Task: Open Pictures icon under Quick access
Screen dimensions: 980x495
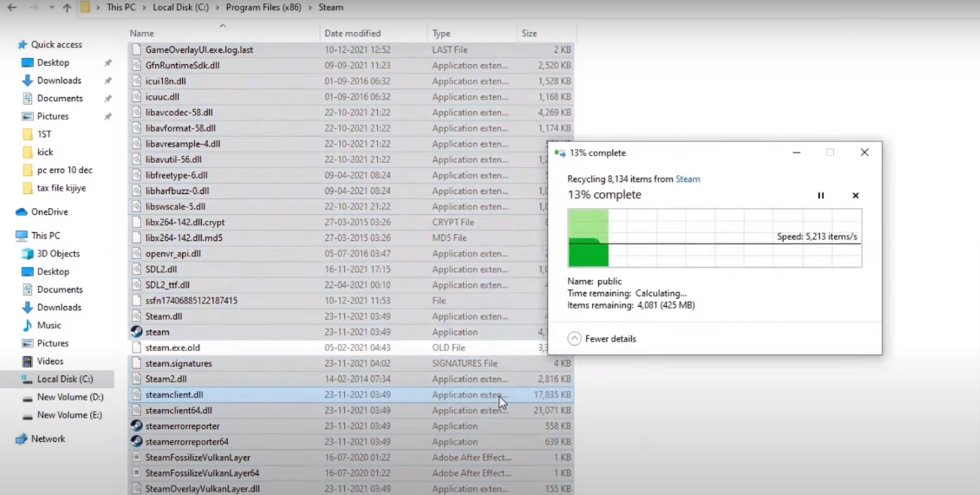Action: coord(27,116)
